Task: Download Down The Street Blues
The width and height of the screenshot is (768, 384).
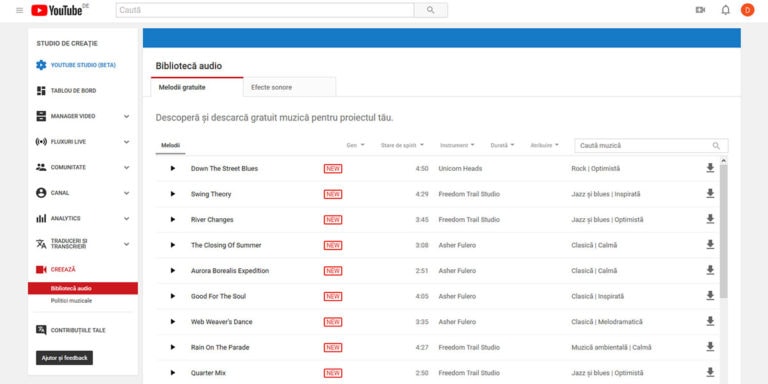Action: pos(710,168)
